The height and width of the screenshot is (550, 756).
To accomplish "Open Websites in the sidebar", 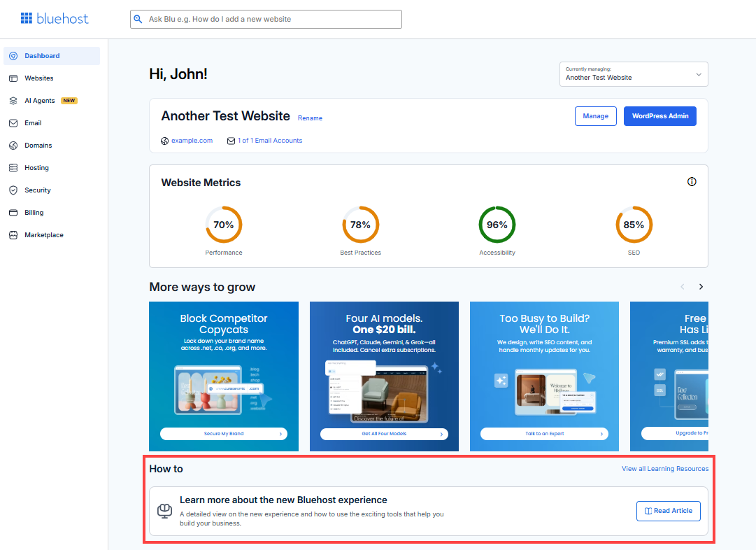I will 52,78.
